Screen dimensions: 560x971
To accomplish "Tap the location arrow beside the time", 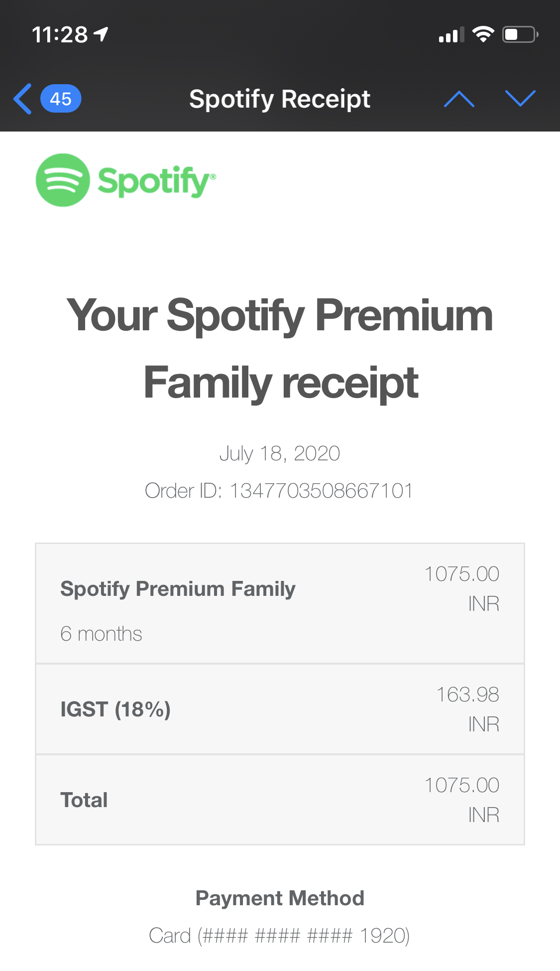I will click(x=102, y=34).
